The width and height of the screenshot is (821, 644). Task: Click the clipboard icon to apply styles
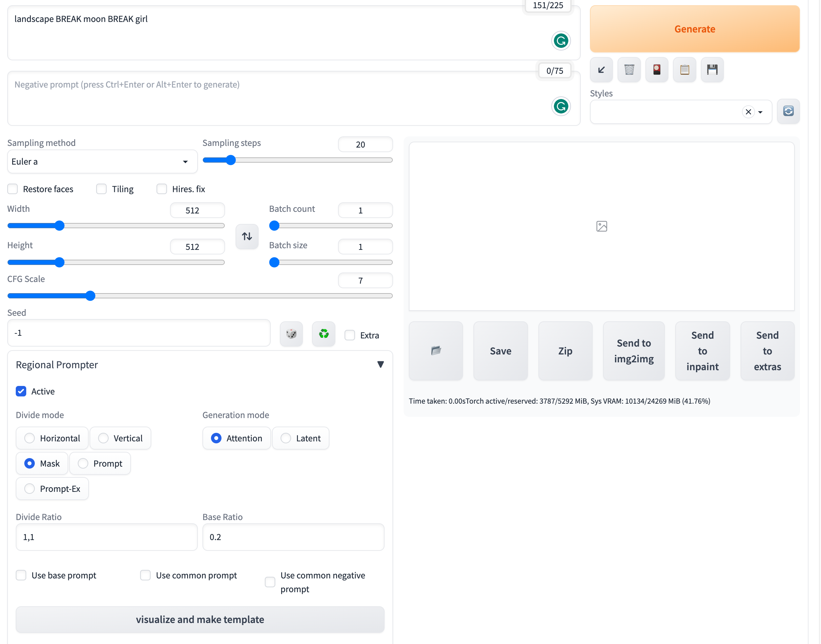pyautogui.click(x=684, y=70)
